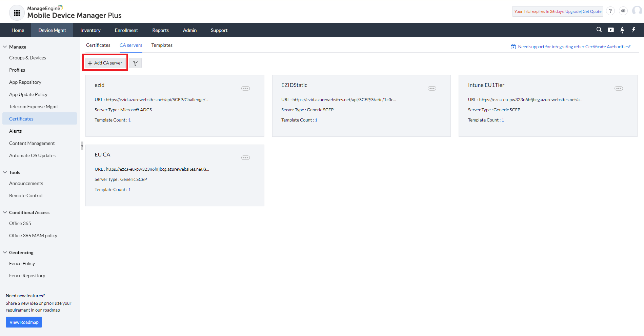Click EZIDStatic template count number
Viewport: 644px width, 336px height.
(316, 120)
